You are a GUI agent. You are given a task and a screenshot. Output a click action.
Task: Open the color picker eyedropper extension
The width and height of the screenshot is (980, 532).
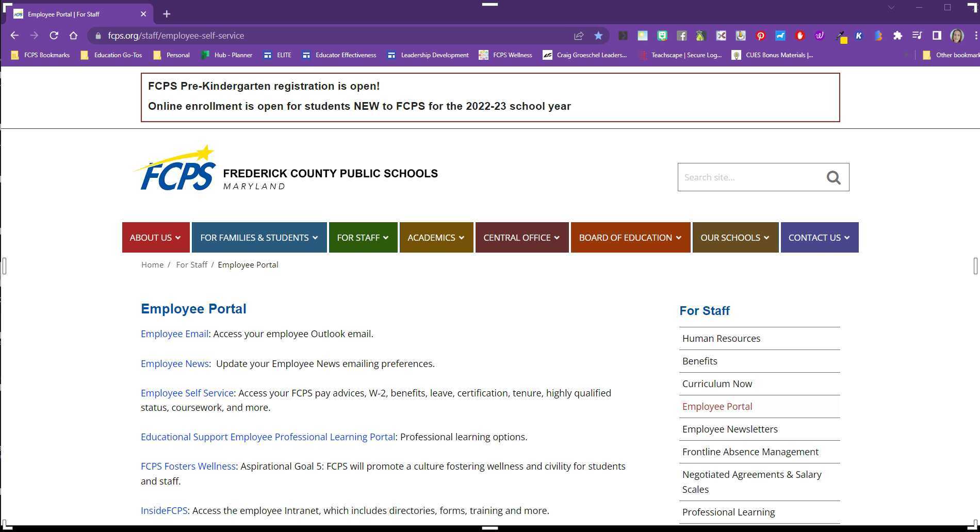point(840,36)
